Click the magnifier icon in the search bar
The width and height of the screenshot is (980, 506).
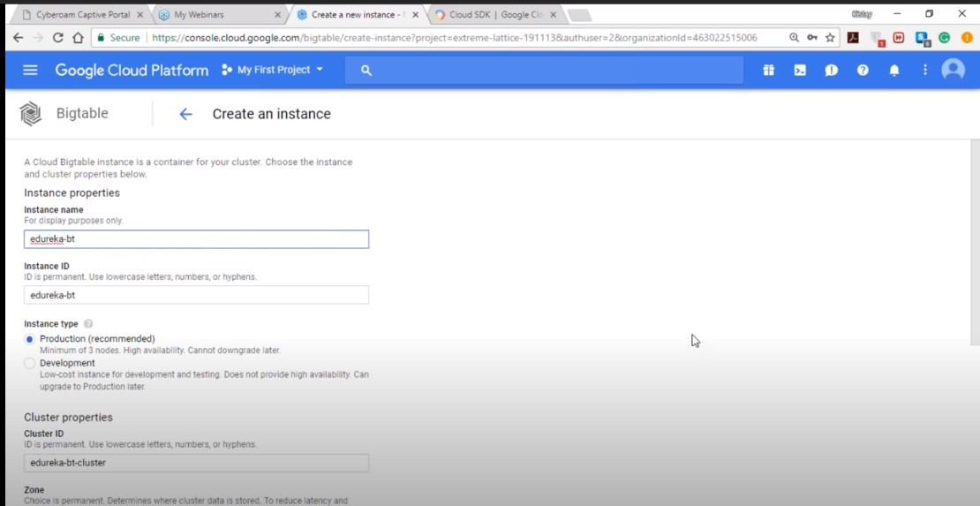click(366, 71)
